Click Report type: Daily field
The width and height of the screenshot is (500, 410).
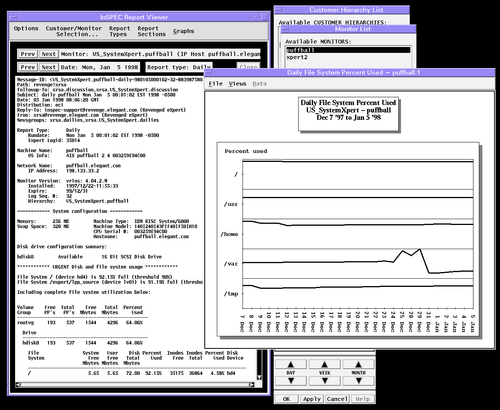(179, 67)
